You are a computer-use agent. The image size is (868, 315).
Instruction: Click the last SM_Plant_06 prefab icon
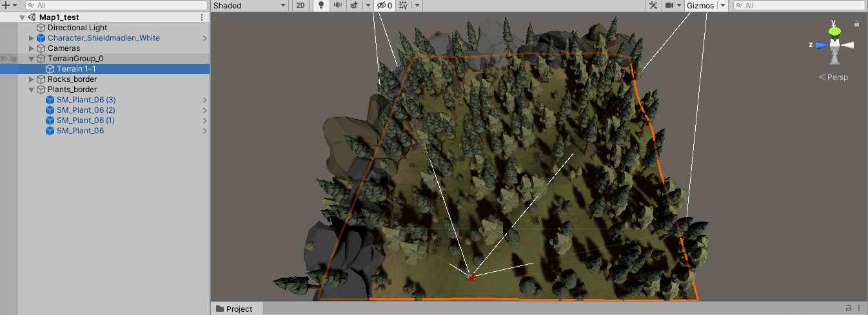(50, 131)
